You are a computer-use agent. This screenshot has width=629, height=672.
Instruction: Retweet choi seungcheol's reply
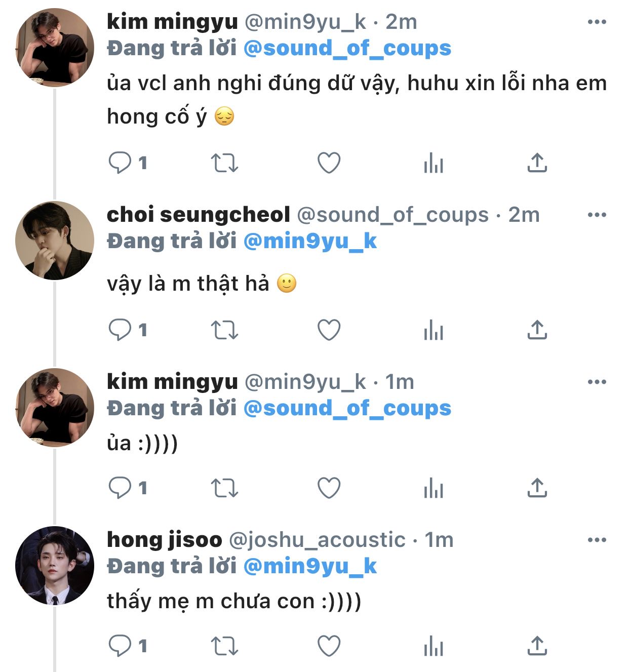[x=224, y=330]
